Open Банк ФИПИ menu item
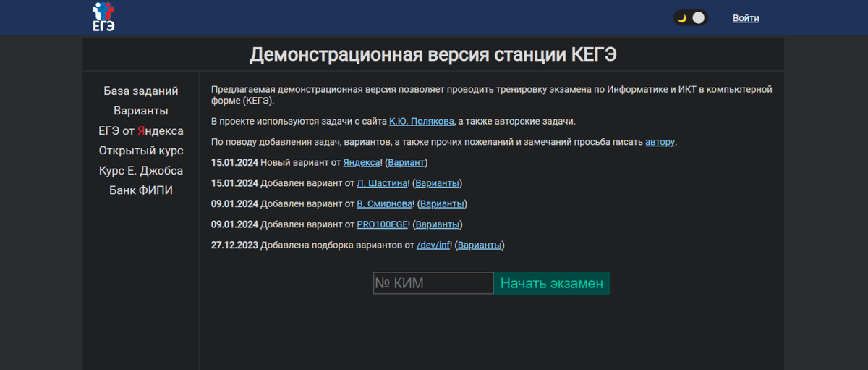This screenshot has width=868, height=370. pyautogui.click(x=141, y=190)
